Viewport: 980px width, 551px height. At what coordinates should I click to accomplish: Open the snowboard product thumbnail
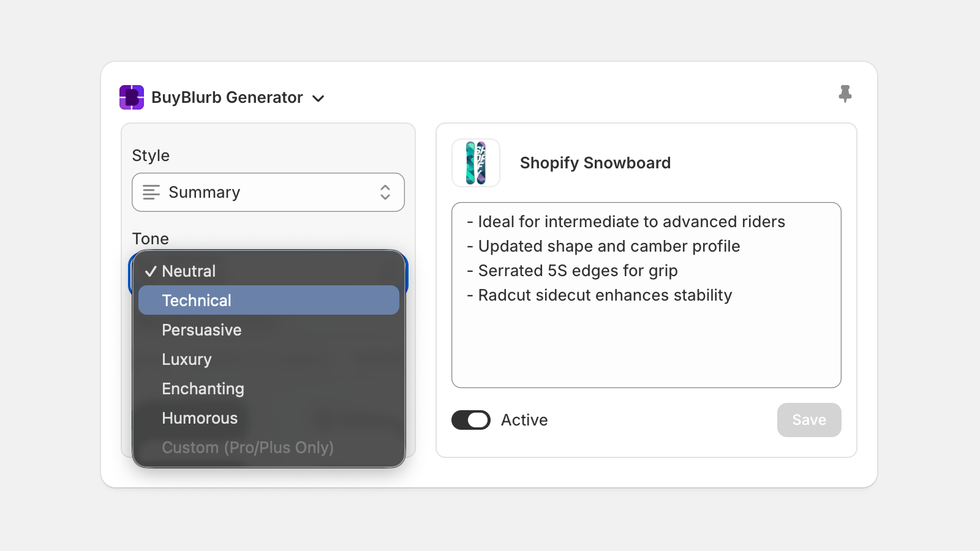point(476,163)
